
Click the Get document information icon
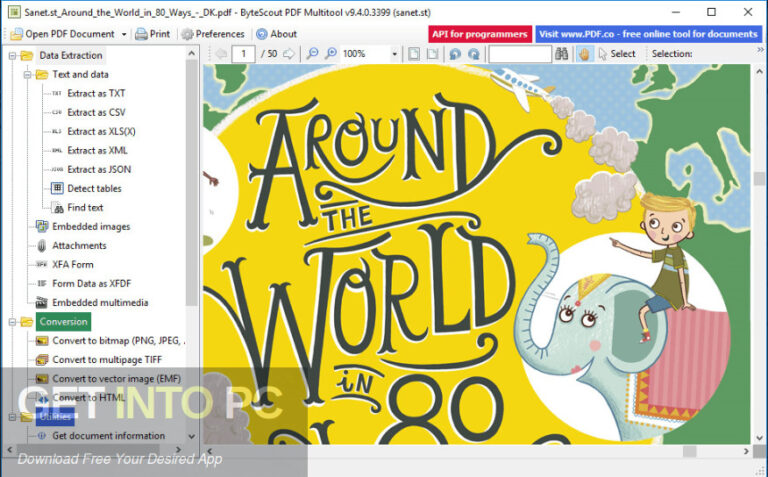(x=42, y=436)
